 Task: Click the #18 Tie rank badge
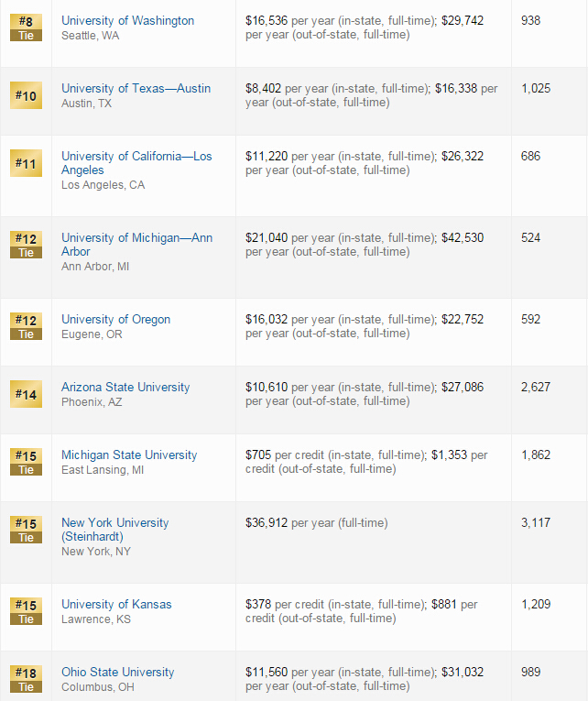26,679
